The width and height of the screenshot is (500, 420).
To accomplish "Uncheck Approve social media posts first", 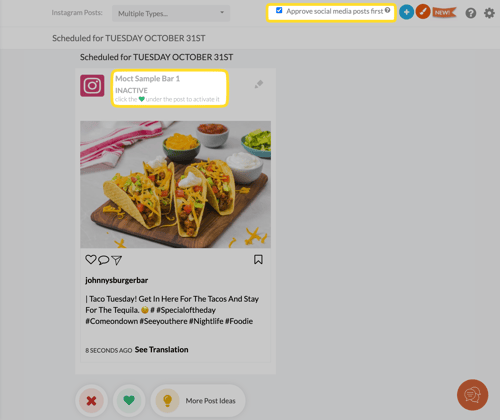I will coord(279,11).
